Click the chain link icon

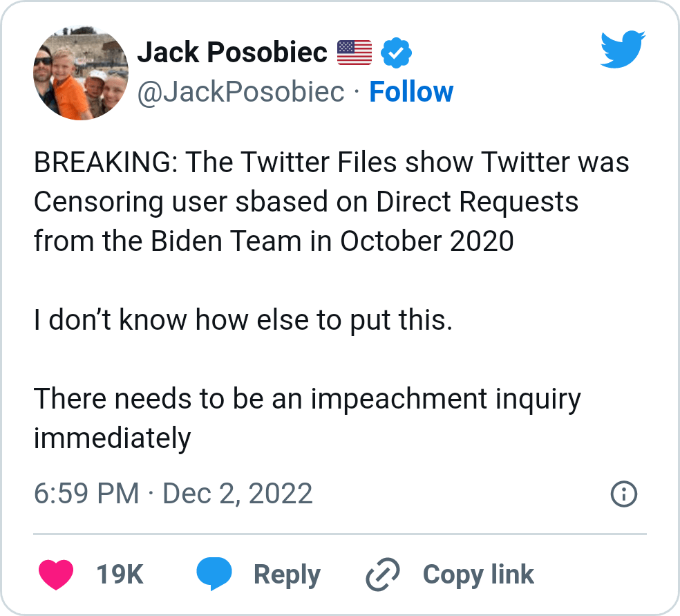384,575
